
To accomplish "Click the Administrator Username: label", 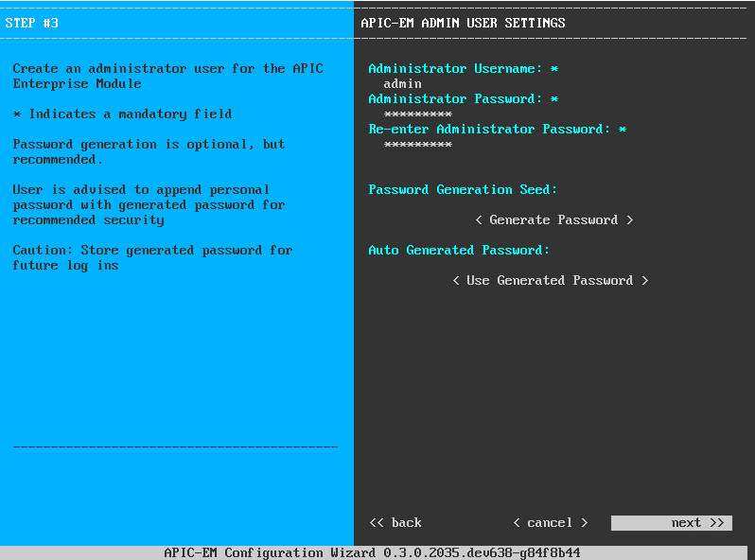I will click(x=455, y=69).
